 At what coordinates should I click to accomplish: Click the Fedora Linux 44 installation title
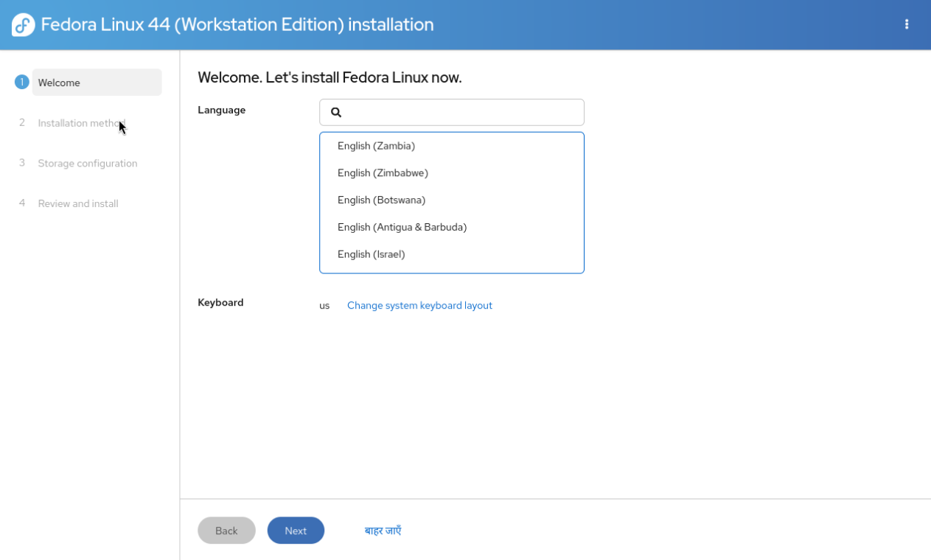(x=237, y=24)
